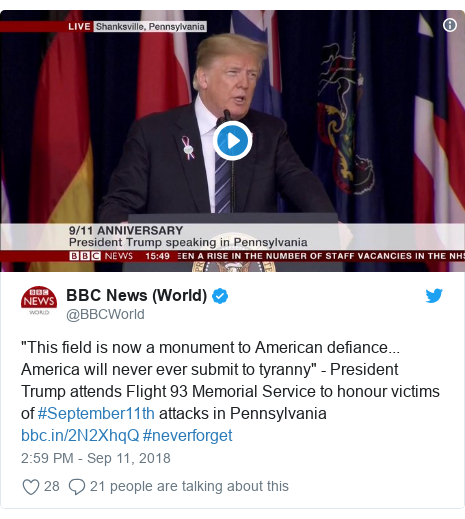The height and width of the screenshot is (519, 465).
Task: Click the tweet text body
Action: (230, 391)
